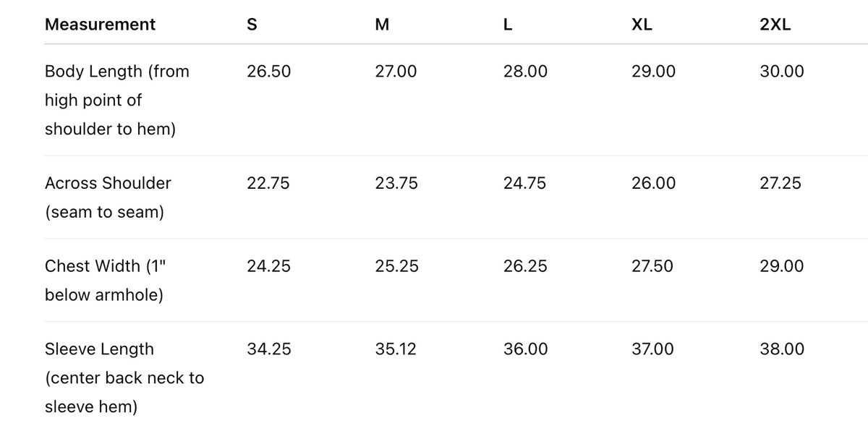Viewport: 868px width, 434px height.
Task: Click the Measurement column header
Action: click(x=100, y=25)
